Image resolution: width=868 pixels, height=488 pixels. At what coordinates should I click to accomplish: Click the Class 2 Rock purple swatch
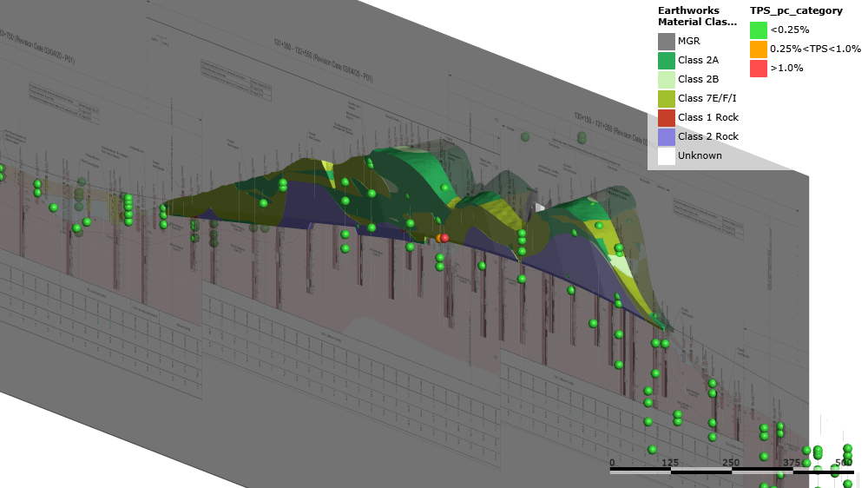pos(667,137)
